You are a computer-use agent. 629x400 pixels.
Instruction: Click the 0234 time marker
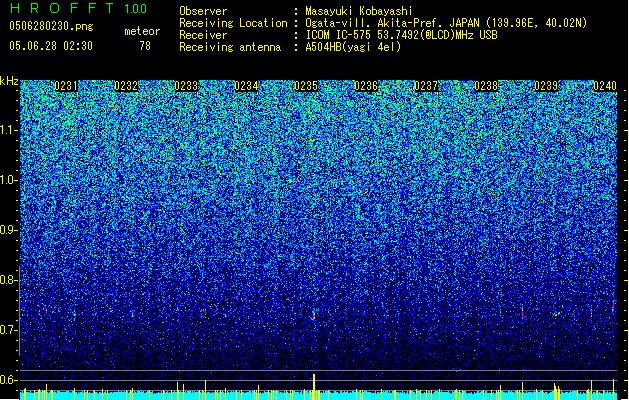tap(246, 86)
